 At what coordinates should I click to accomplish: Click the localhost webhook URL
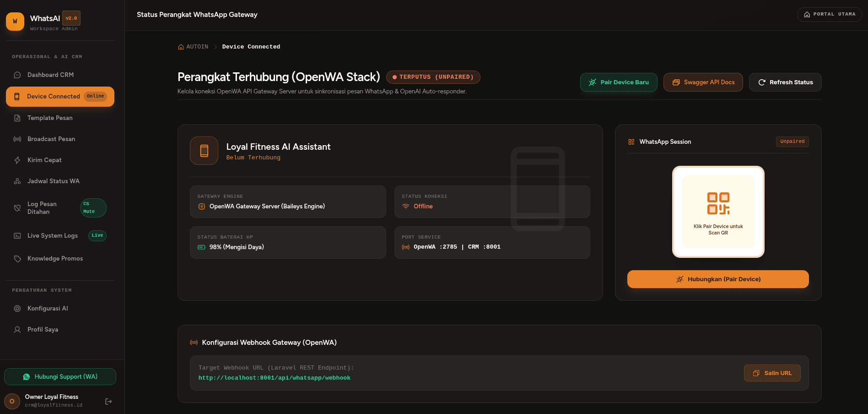coord(275,378)
